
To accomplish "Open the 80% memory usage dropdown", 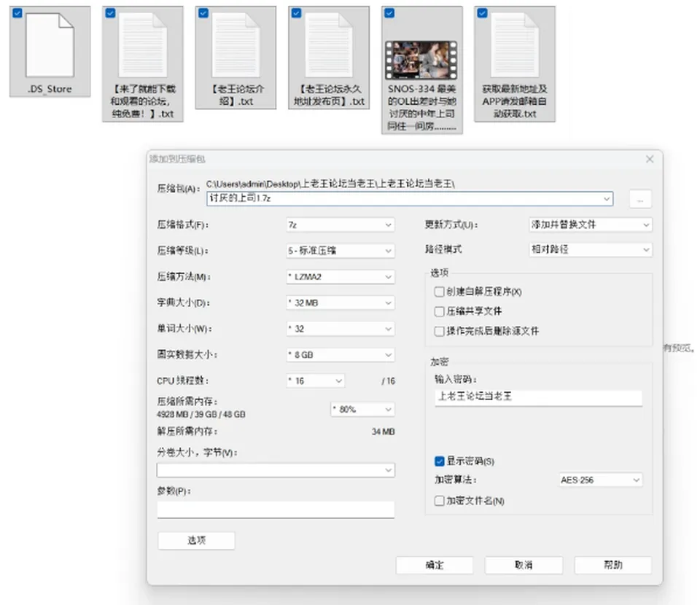I will coord(363,409).
